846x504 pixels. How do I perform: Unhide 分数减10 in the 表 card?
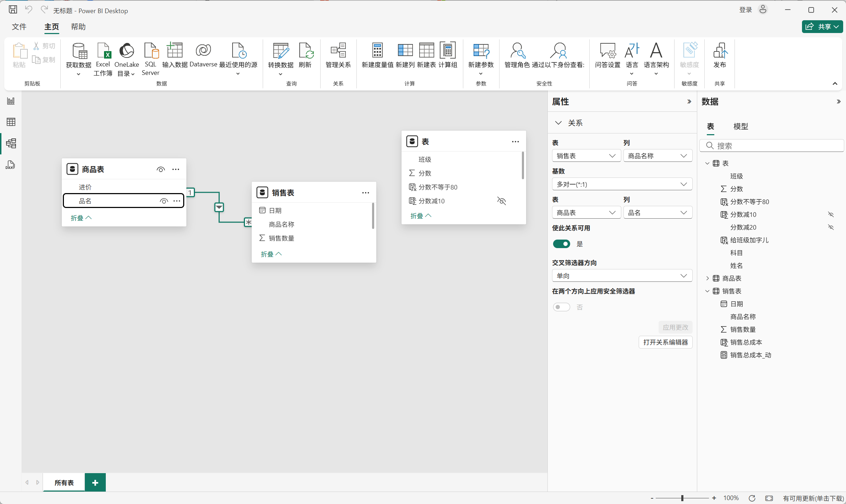coord(501,201)
